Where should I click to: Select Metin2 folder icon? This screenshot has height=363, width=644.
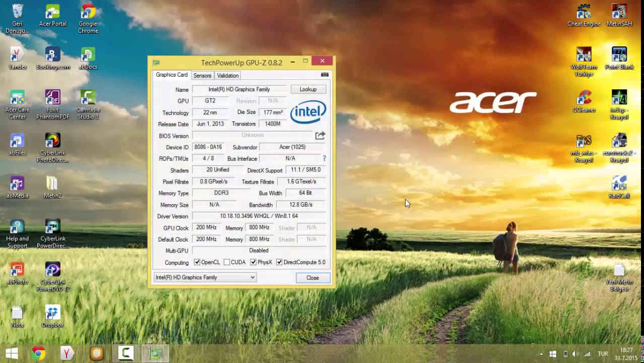(53, 187)
